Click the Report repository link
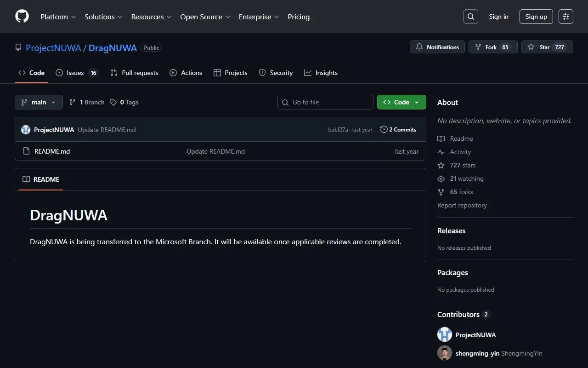This screenshot has width=588, height=368. (x=462, y=205)
